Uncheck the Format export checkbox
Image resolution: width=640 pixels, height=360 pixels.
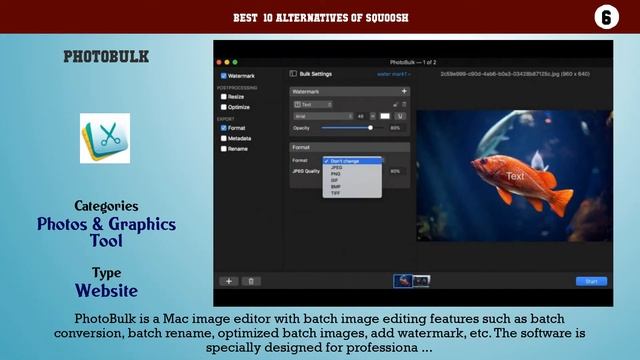tap(224, 128)
